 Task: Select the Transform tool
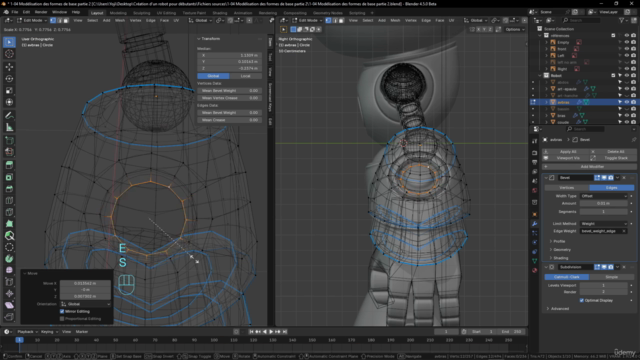click(9, 102)
